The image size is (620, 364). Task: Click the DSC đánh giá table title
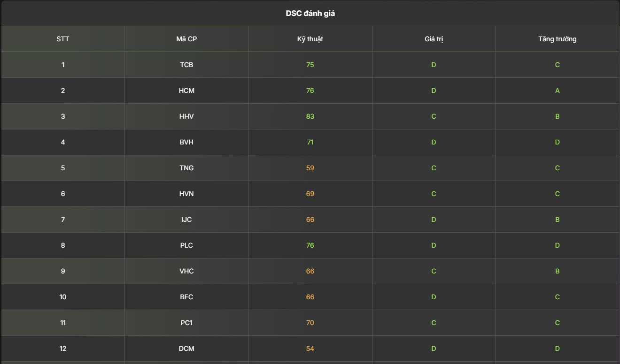(x=310, y=14)
